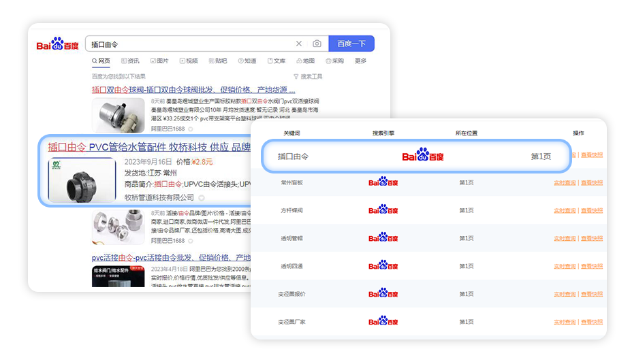Click the 百度一下 search button
The image size is (630, 364).
pyautogui.click(x=351, y=44)
